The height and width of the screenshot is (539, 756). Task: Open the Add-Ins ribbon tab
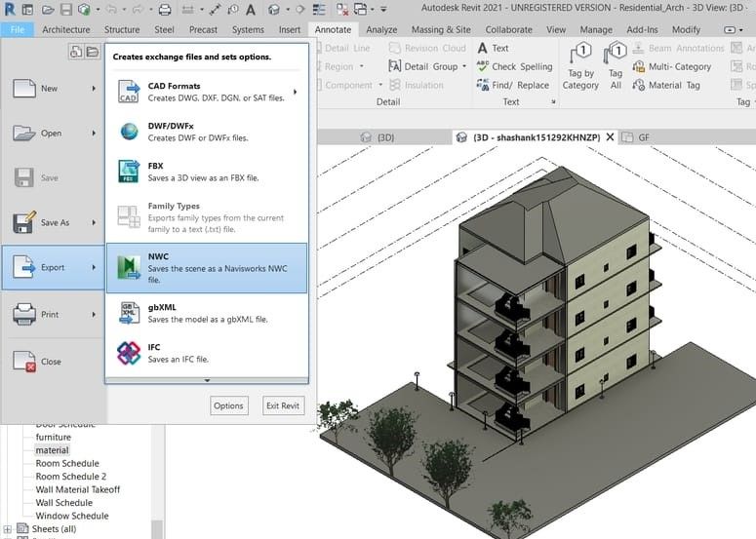tap(642, 29)
